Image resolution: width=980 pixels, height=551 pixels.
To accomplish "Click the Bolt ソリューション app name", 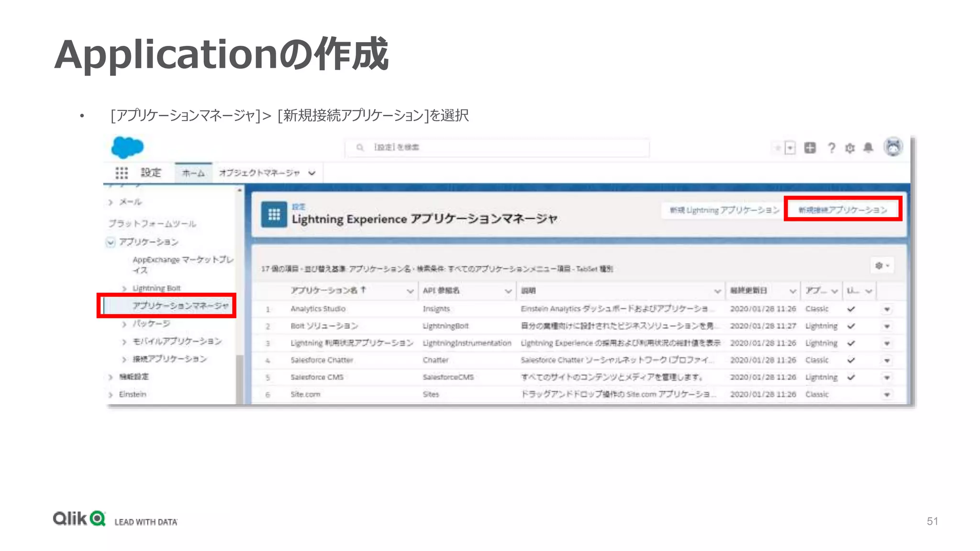I will 324,326.
